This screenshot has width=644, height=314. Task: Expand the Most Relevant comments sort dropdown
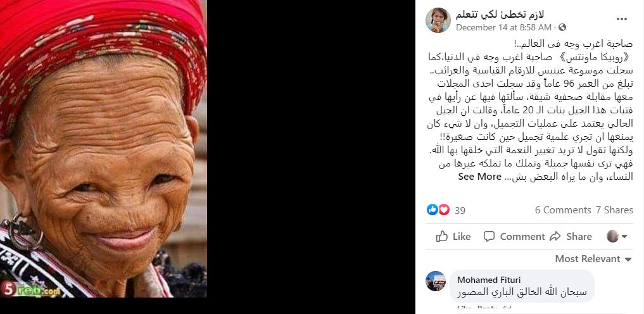click(593, 259)
